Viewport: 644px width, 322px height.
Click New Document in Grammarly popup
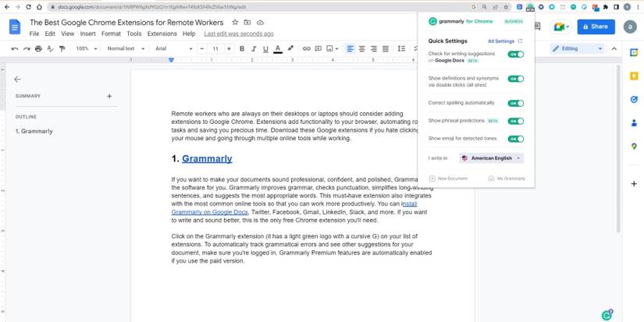coord(448,179)
